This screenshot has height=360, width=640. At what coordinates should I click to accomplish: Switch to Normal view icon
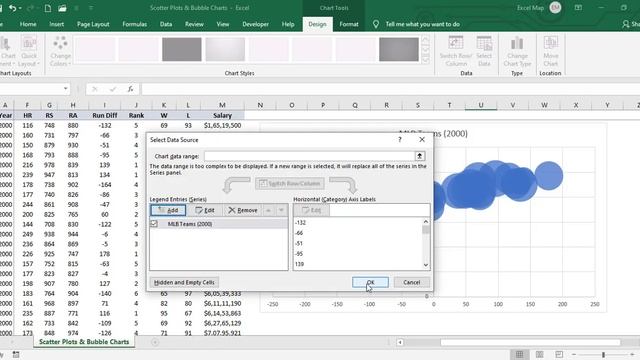point(519,354)
